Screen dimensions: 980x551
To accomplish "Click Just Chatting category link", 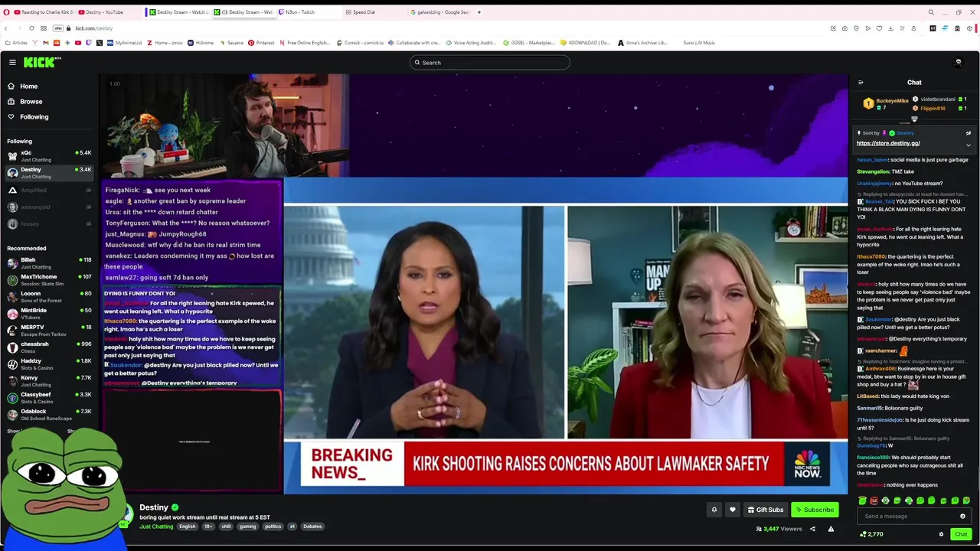I will tap(156, 527).
